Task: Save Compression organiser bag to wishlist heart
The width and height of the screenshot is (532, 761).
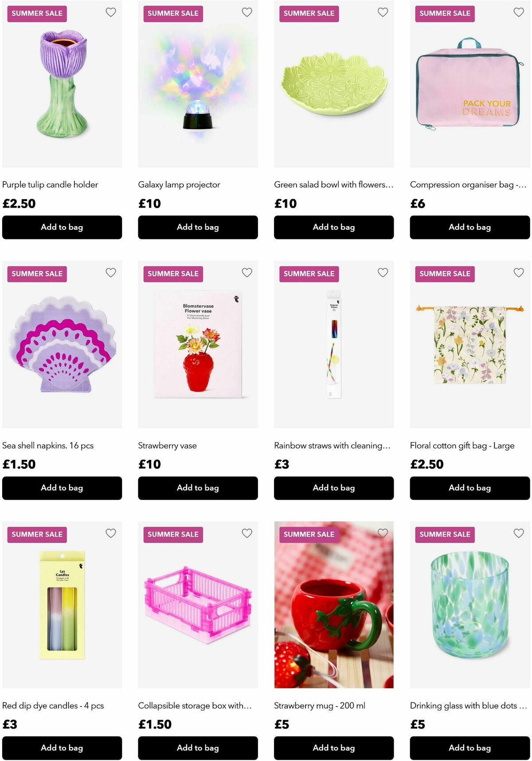Action: click(519, 12)
